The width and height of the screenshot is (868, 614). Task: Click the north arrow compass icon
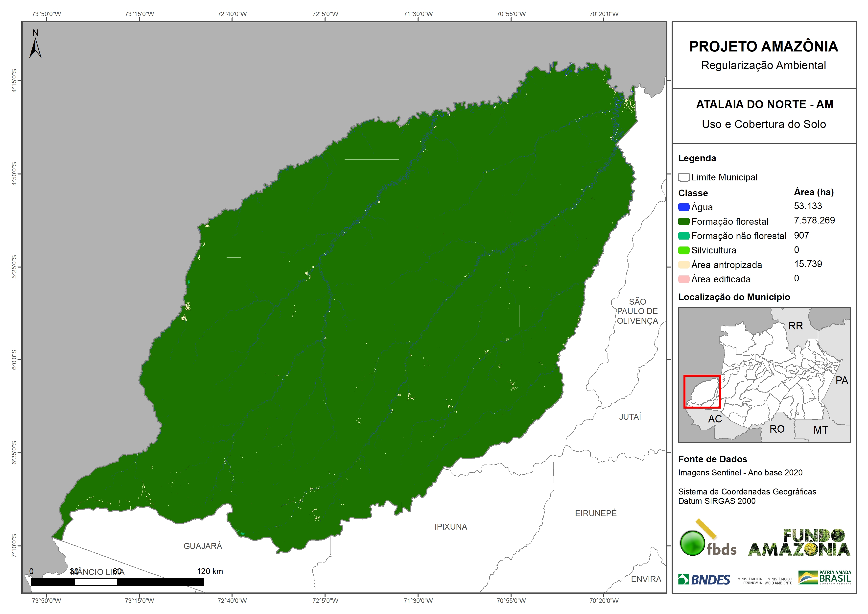[35, 45]
